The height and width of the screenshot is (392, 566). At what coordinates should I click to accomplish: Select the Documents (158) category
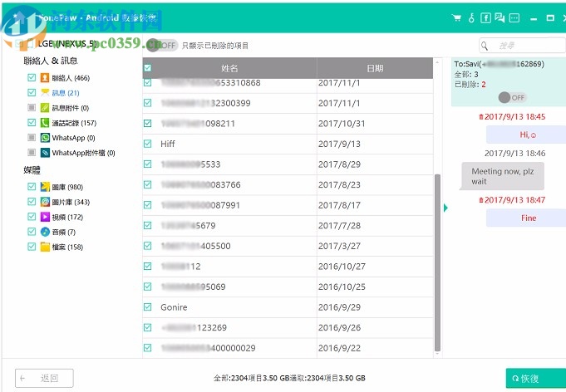67,247
